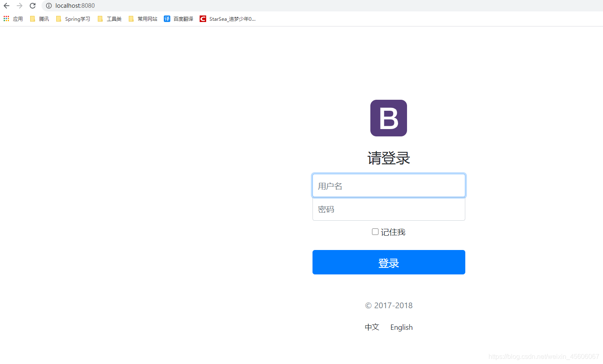Click the © 2017-2018 copyright text
Screen dimensions: 603x364
pyautogui.click(x=389, y=305)
